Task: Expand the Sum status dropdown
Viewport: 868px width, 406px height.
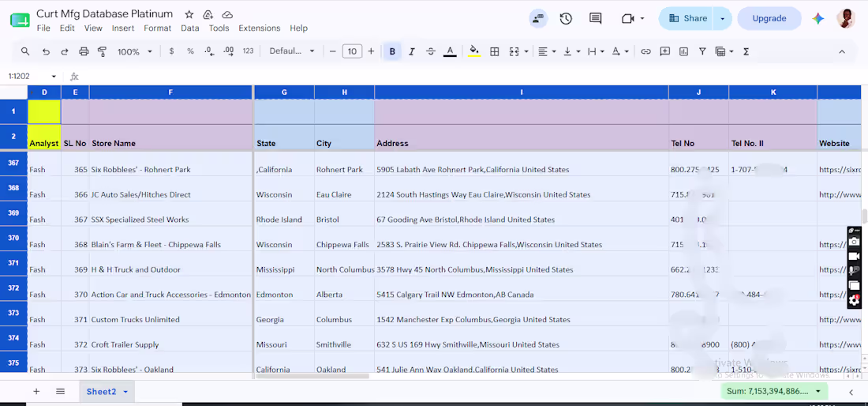Action: (x=818, y=391)
